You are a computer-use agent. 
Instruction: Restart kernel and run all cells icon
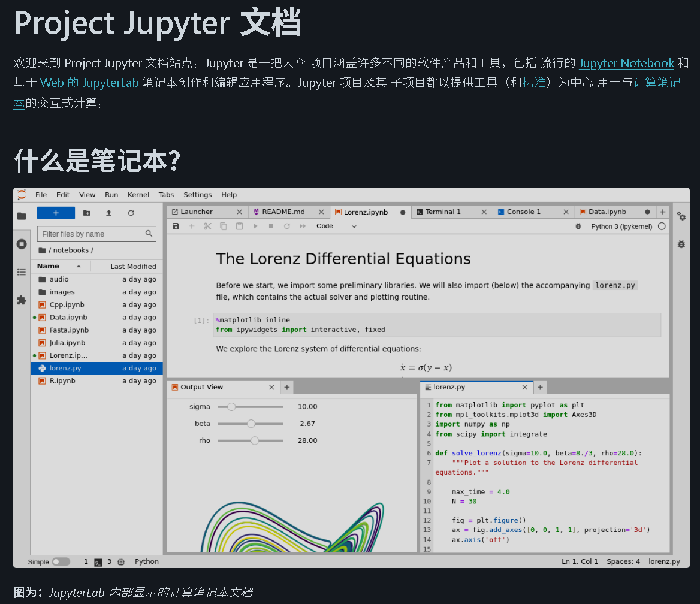tap(303, 226)
